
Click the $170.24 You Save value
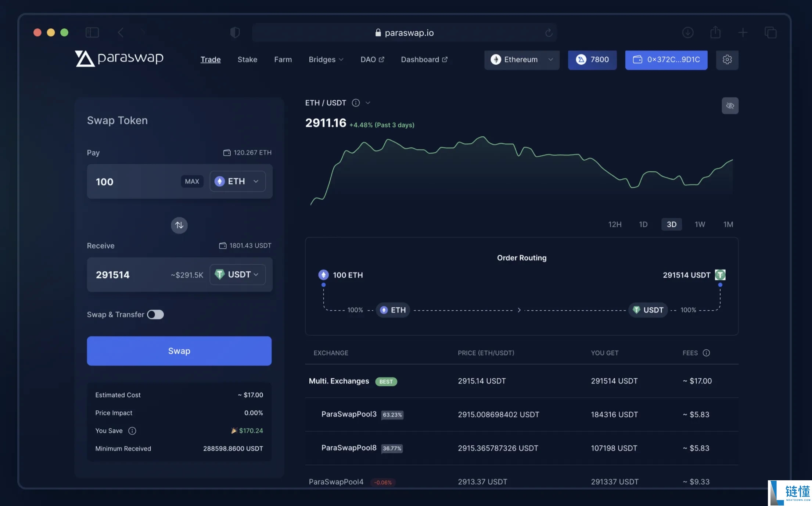pyautogui.click(x=251, y=431)
